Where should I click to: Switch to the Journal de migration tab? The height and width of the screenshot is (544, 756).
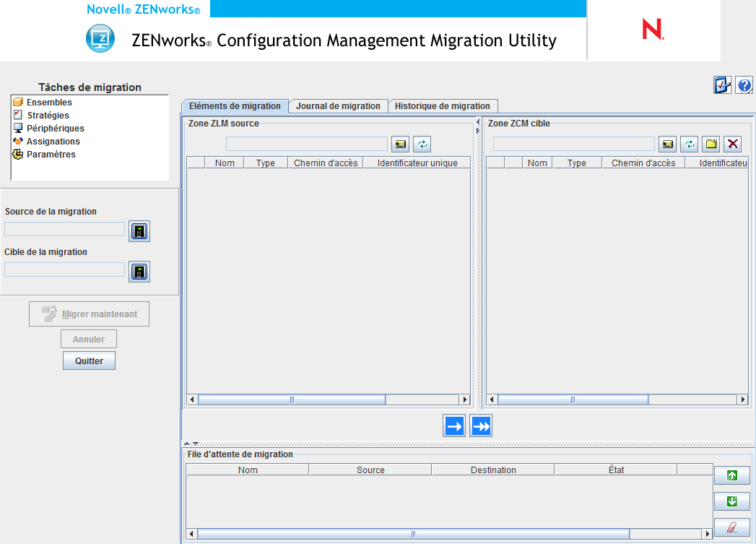point(338,105)
